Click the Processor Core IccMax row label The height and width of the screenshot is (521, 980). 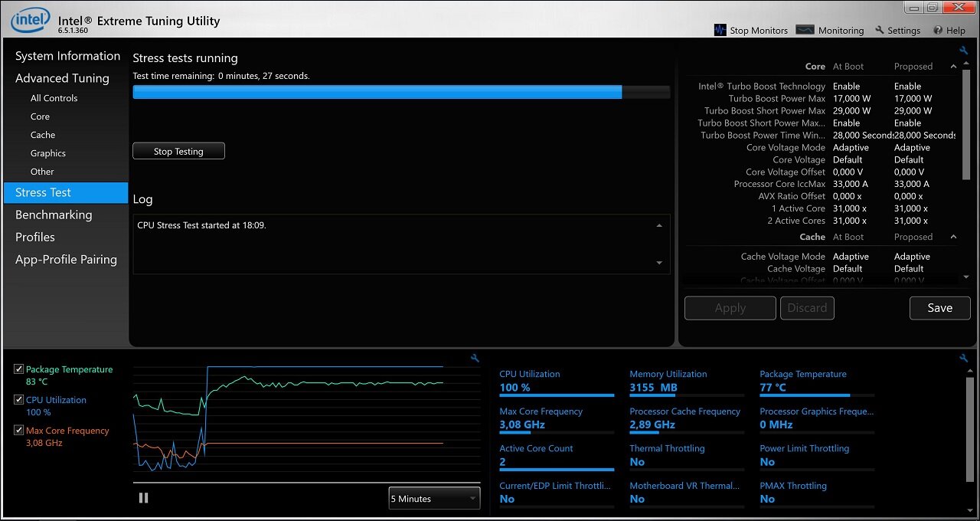point(779,185)
